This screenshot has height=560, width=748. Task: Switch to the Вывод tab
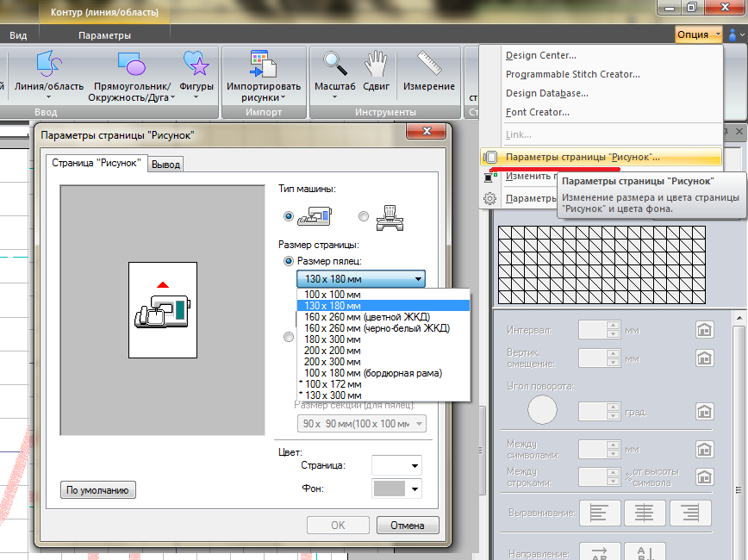[x=165, y=165]
